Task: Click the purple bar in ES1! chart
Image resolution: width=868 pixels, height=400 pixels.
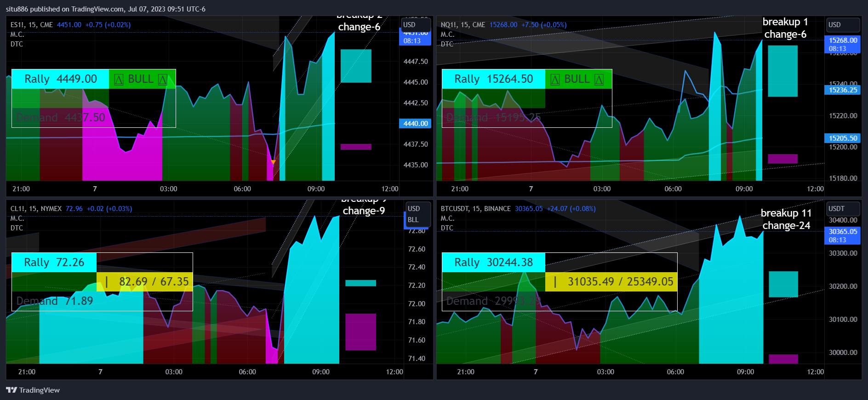Action: click(x=356, y=147)
